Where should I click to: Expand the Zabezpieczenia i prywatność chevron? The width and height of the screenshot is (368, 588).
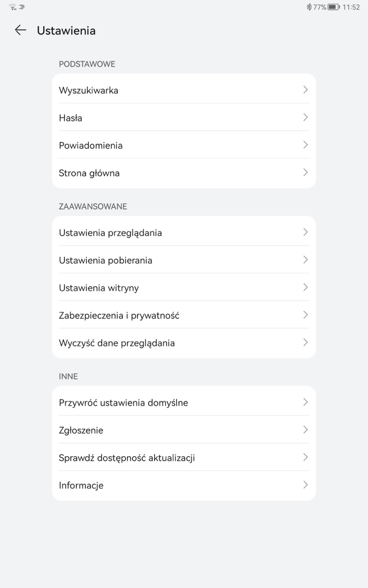coord(305,315)
